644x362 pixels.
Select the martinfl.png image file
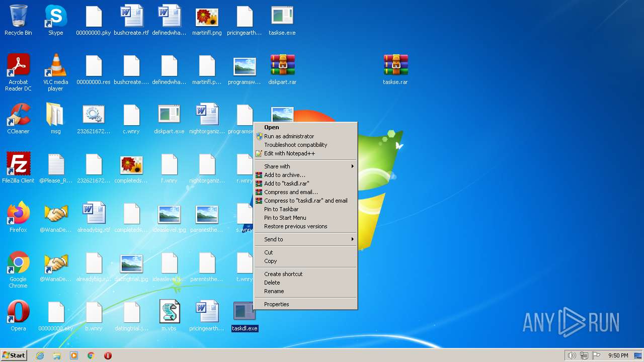click(207, 20)
